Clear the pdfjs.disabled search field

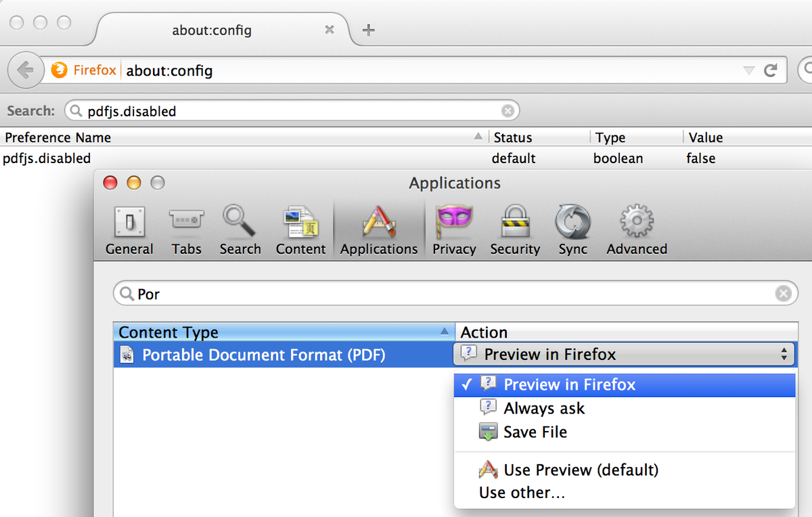coord(507,111)
